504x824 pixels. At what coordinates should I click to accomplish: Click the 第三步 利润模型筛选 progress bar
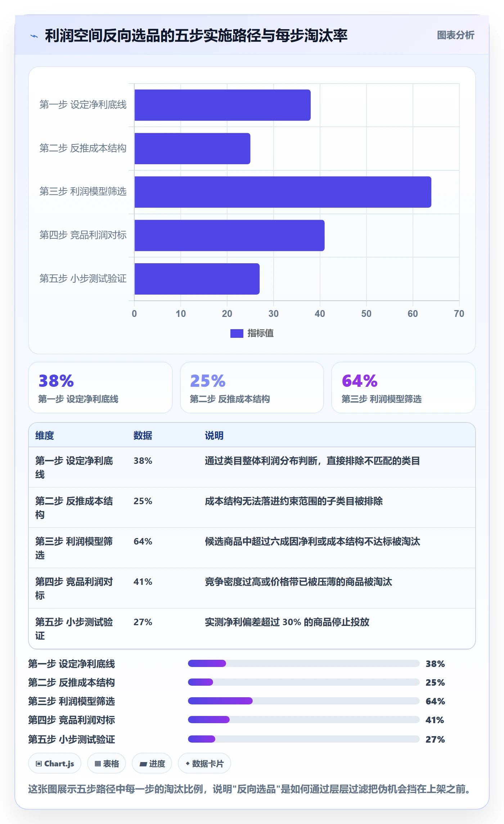pos(304,701)
